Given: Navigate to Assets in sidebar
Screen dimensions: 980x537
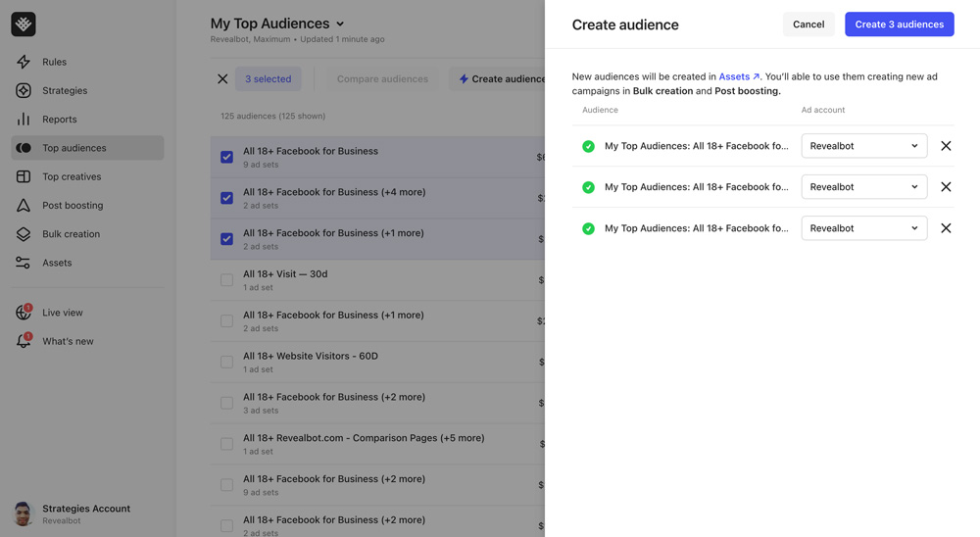Looking at the screenshot, I should [x=56, y=263].
